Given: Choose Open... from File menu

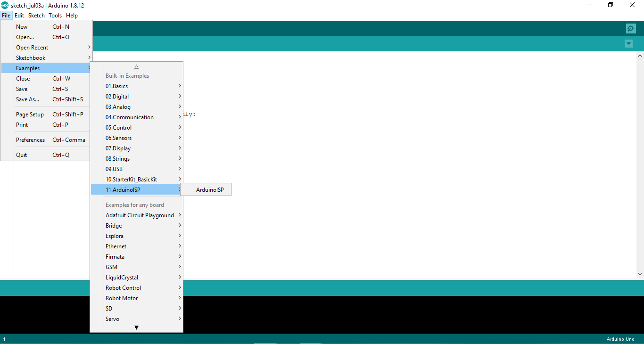Looking at the screenshot, I should 46,37.
